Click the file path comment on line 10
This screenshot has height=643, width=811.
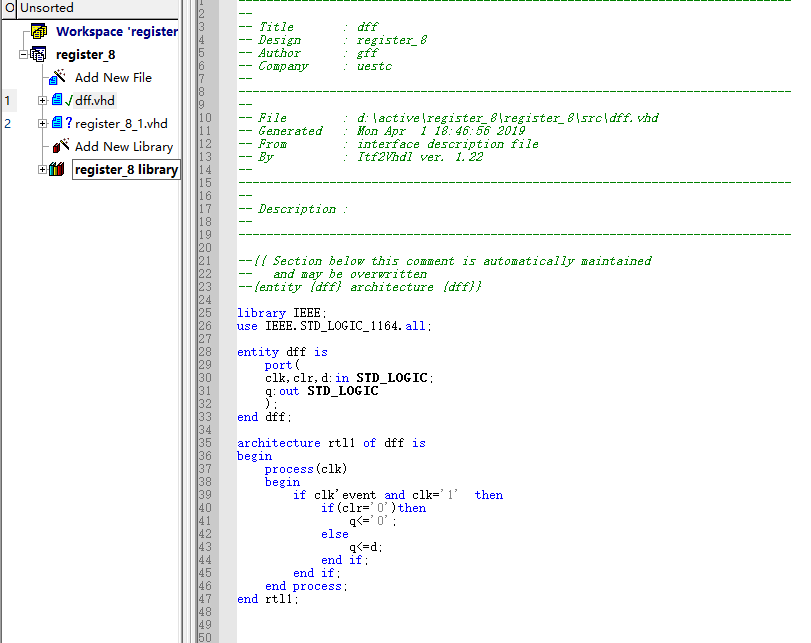(x=448, y=118)
